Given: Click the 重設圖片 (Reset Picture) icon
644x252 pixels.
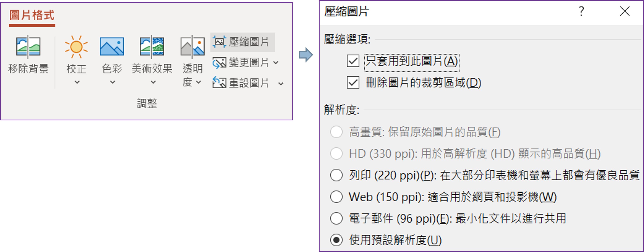Looking at the screenshot, I should click(x=219, y=83).
